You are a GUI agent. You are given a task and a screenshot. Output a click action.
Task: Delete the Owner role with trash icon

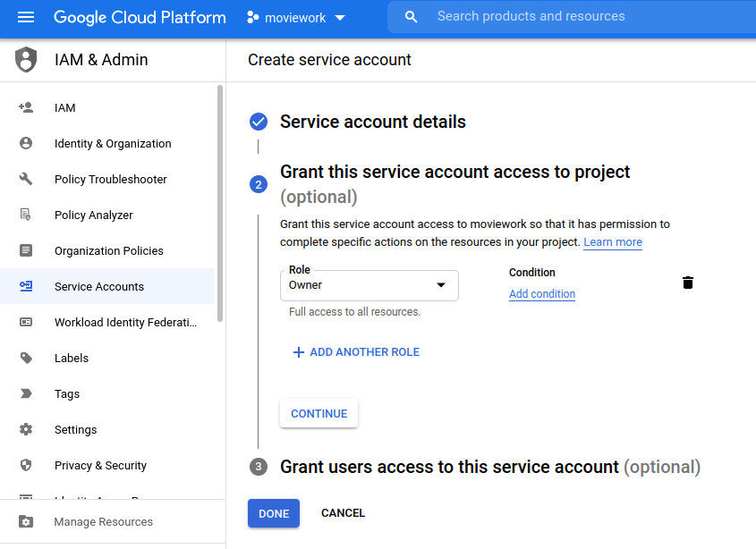(x=688, y=283)
